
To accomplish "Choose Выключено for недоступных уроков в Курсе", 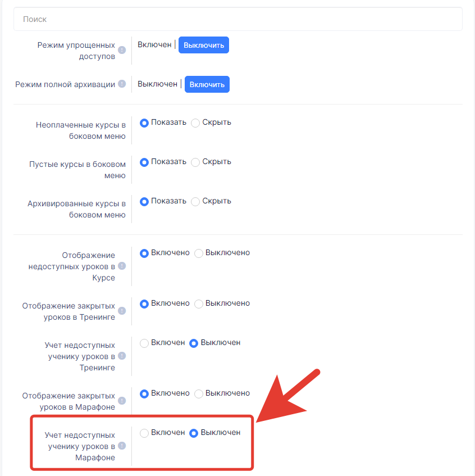I will (x=199, y=253).
